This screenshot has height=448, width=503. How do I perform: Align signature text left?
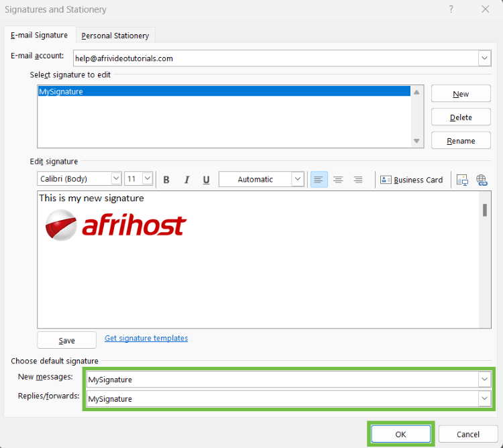click(319, 180)
